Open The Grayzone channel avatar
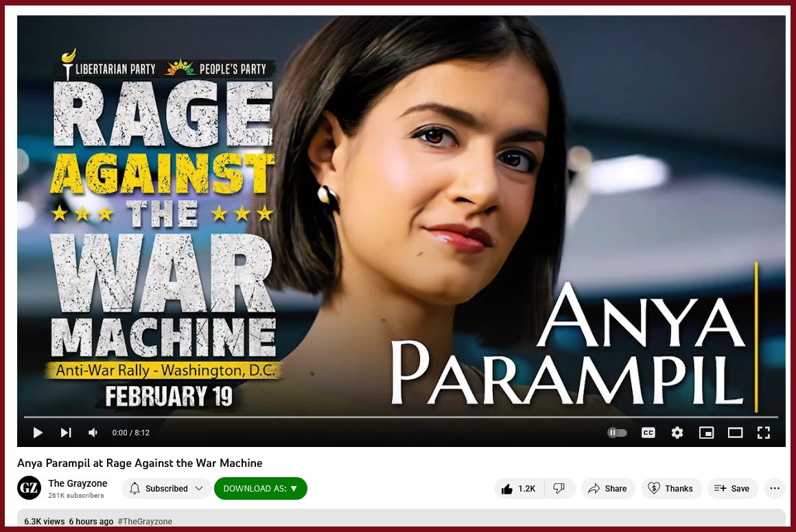 pyautogui.click(x=29, y=488)
